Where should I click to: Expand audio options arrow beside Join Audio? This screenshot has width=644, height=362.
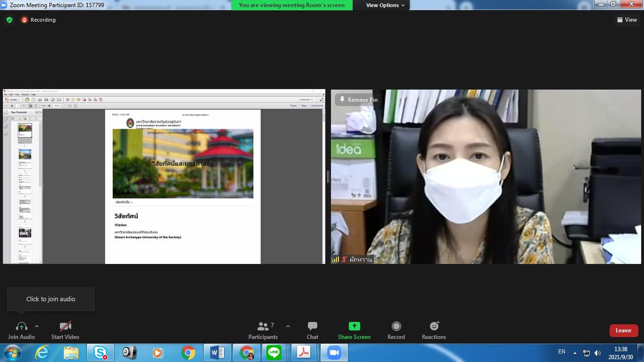point(37,326)
